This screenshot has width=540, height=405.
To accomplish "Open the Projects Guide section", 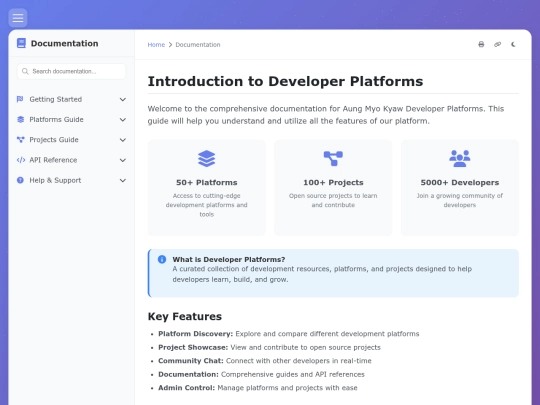I will (71, 139).
